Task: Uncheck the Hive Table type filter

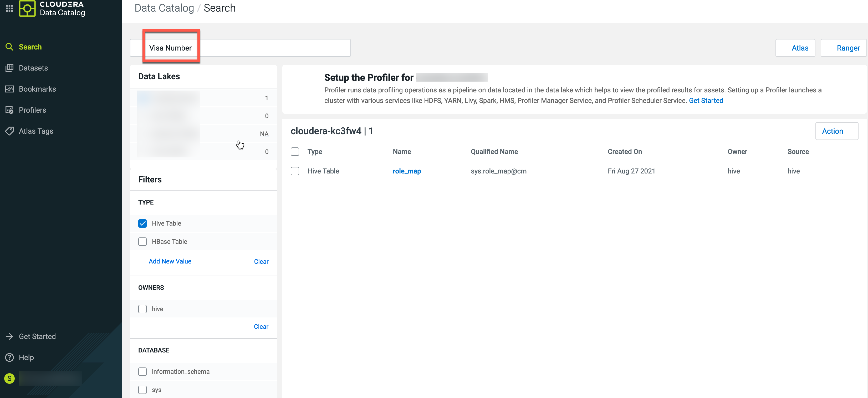Action: pyautogui.click(x=142, y=223)
